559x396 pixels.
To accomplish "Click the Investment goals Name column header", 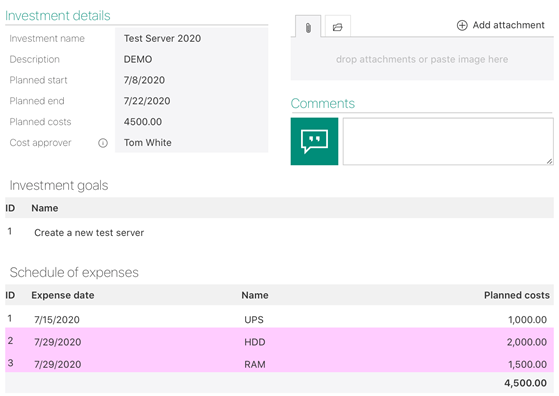I will pyautogui.click(x=45, y=208).
